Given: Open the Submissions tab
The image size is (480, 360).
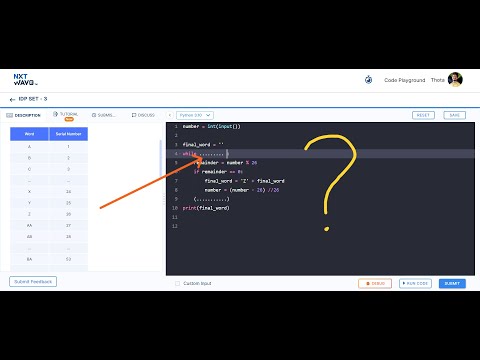Looking at the screenshot, I should pos(104,115).
